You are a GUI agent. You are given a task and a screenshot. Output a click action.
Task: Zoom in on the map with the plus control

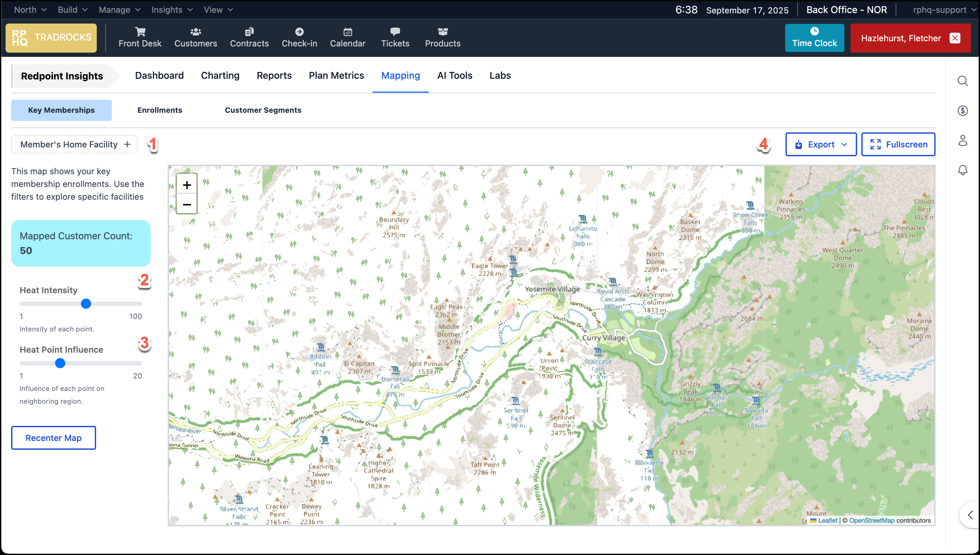[x=187, y=185]
